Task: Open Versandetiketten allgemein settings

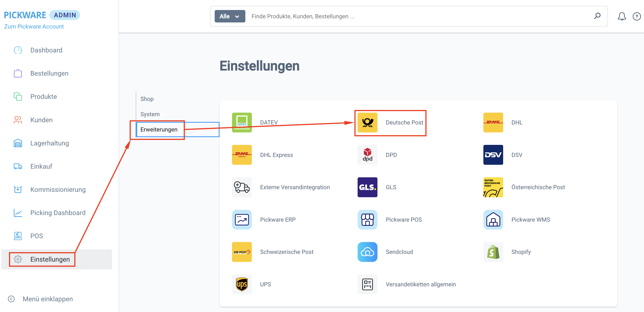Action: [420, 284]
